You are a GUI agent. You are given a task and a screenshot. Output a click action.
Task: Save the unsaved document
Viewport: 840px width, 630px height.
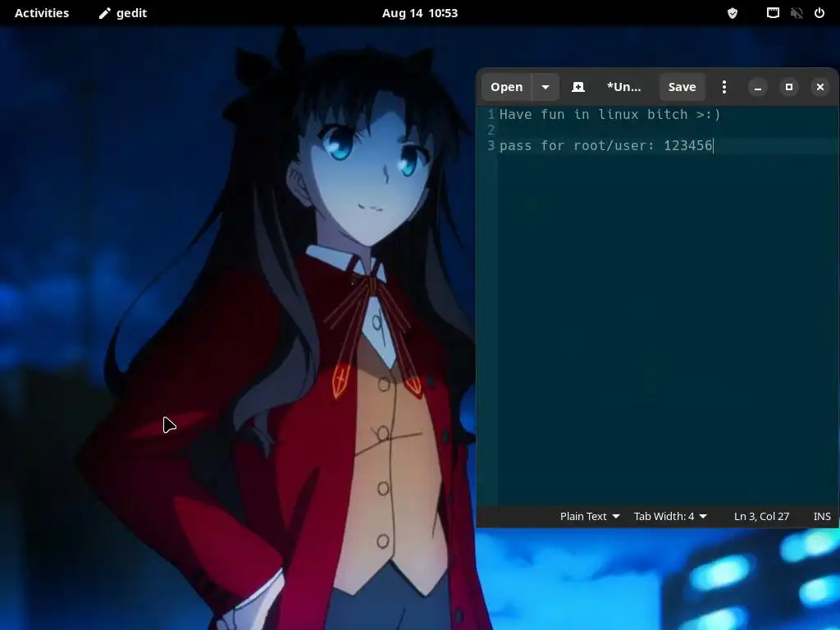coord(682,87)
